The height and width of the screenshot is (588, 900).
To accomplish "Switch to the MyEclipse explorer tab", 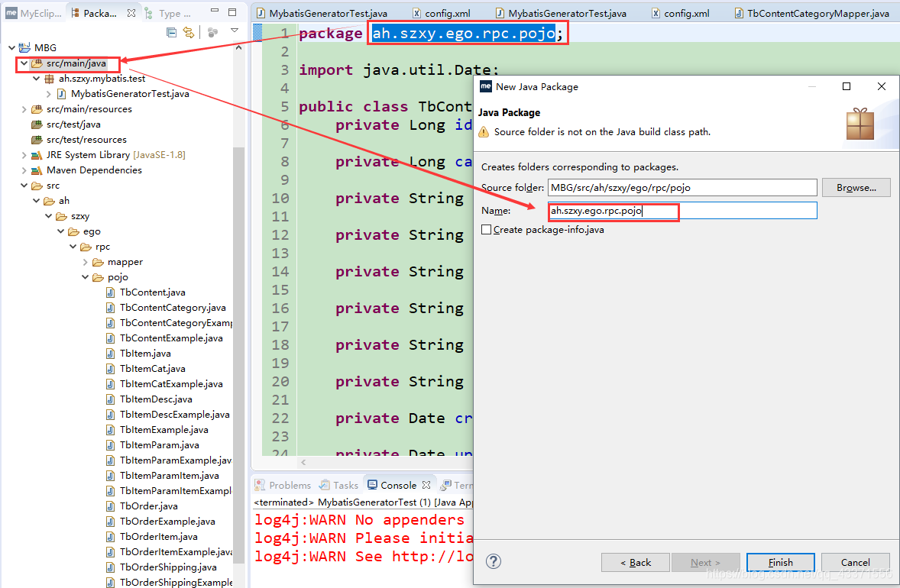I will pyautogui.click(x=34, y=13).
